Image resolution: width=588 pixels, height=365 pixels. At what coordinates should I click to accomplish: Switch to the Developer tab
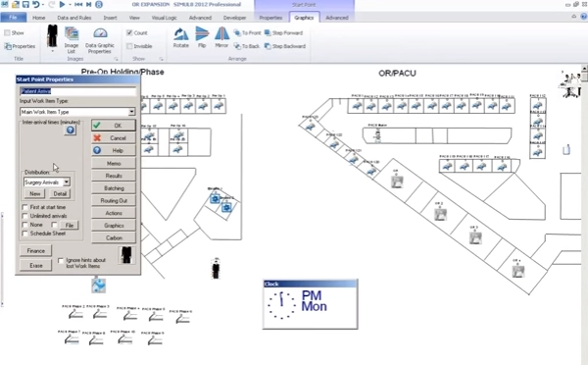tap(235, 18)
